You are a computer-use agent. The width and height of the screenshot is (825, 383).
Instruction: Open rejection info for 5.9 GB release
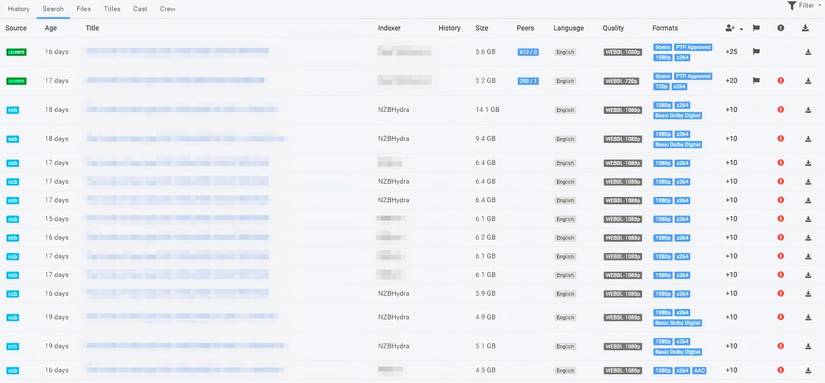pos(780,293)
